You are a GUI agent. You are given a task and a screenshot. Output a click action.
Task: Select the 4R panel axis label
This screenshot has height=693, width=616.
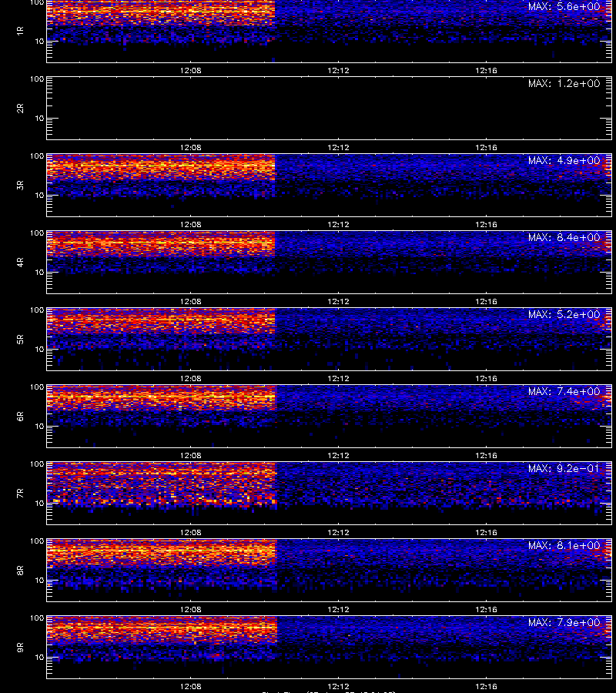point(20,262)
